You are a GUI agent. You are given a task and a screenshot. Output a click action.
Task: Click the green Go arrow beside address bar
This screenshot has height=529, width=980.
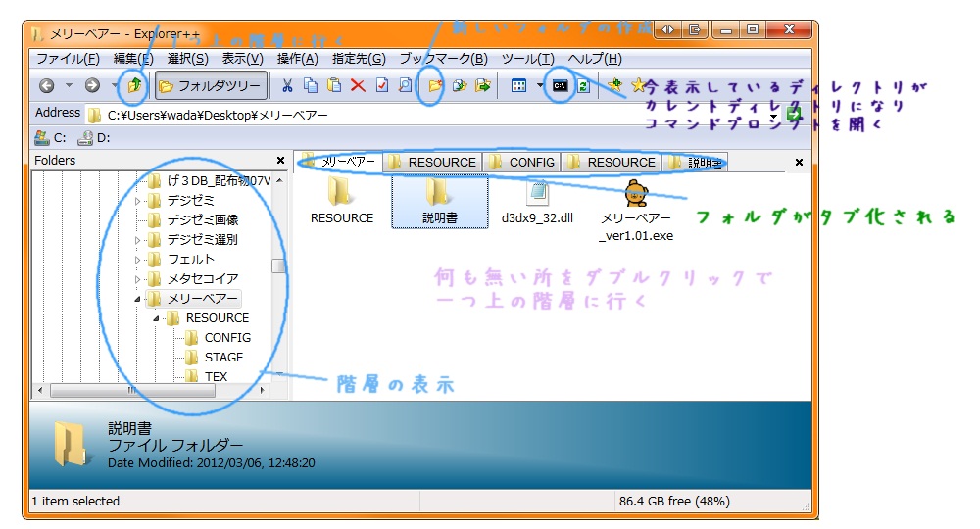(794, 115)
